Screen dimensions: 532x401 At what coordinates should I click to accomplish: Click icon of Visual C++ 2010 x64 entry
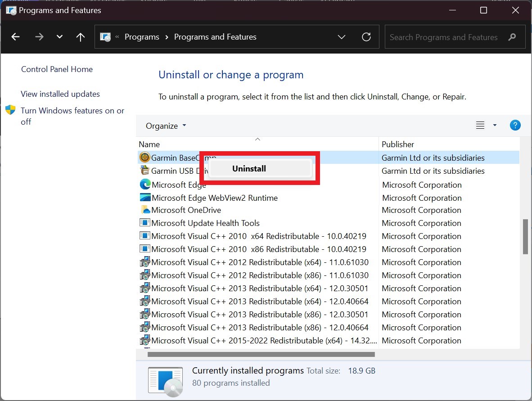coord(145,235)
